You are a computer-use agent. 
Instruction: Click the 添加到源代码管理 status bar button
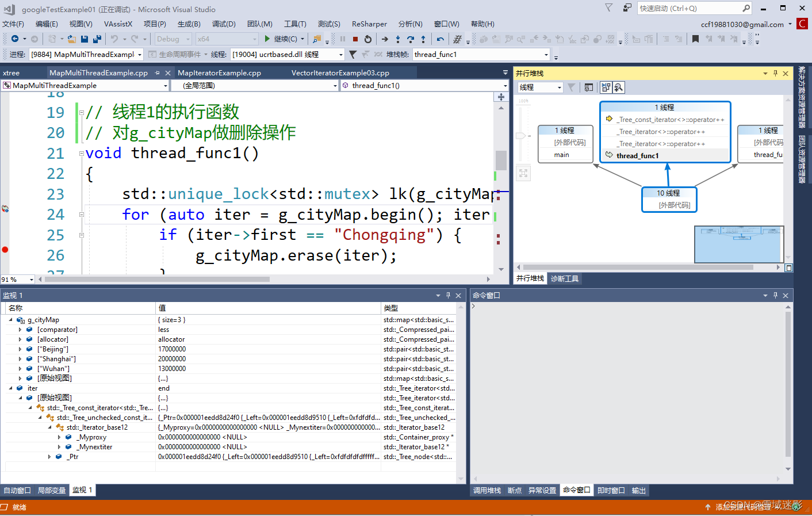[742, 507]
